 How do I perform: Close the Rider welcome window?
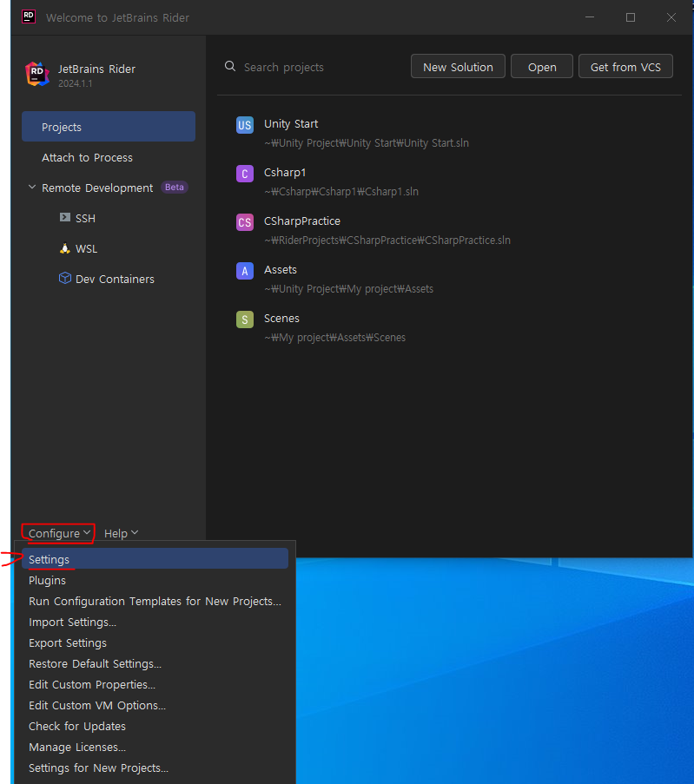coord(671,17)
